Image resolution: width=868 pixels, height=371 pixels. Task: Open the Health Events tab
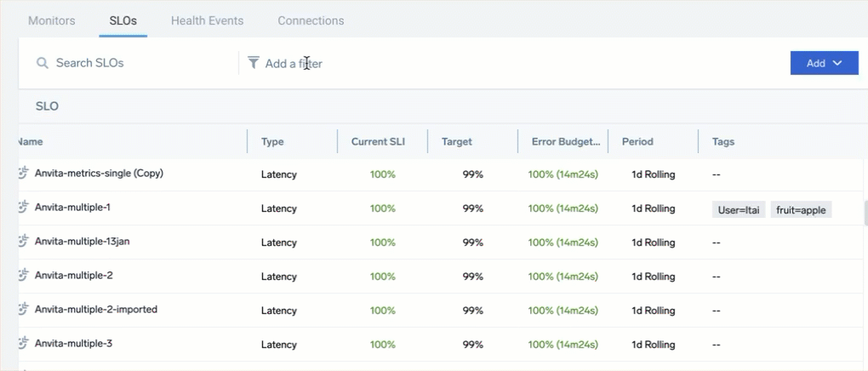(x=207, y=20)
